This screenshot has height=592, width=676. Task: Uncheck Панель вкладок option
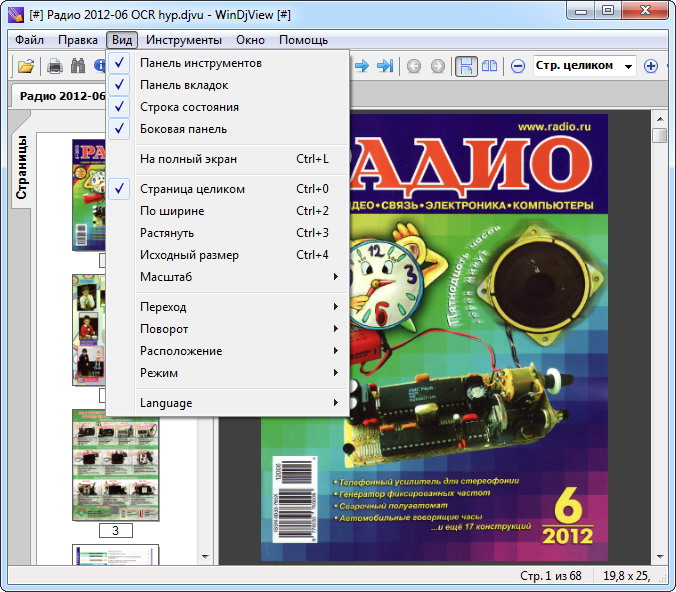228,85
